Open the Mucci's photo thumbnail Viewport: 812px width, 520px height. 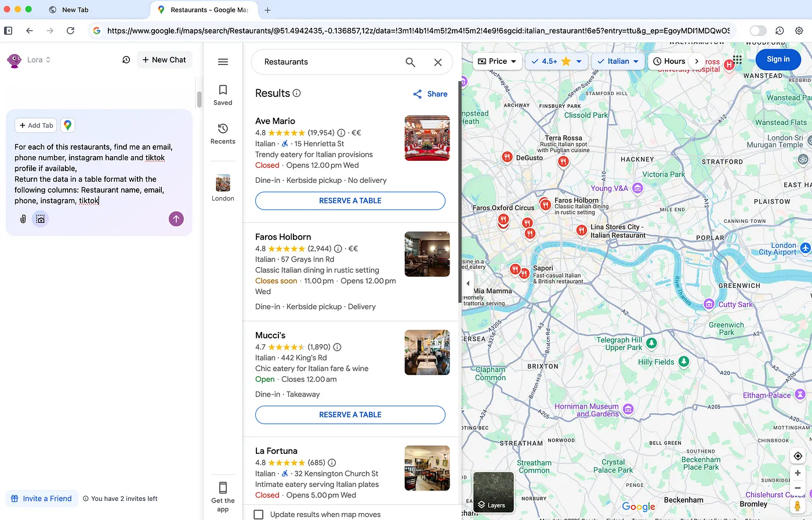click(x=427, y=352)
